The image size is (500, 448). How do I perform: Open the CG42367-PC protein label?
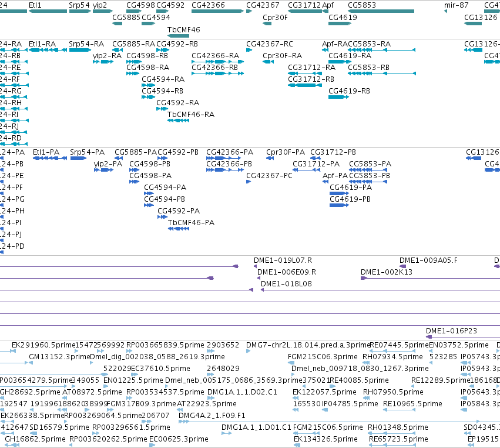point(269,176)
